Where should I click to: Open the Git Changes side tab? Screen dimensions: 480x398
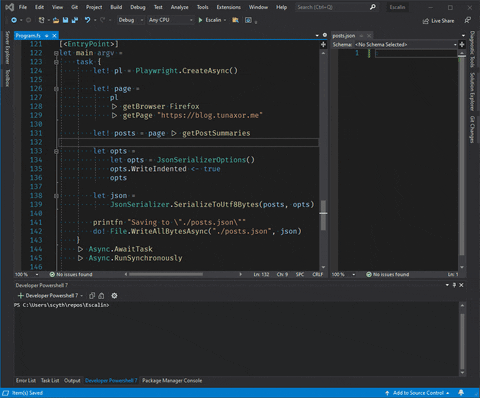(x=472, y=130)
